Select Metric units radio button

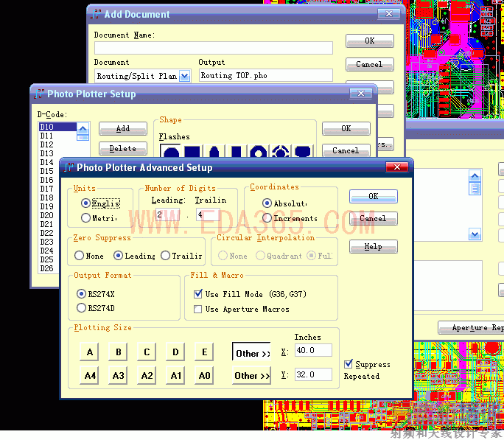point(86,218)
